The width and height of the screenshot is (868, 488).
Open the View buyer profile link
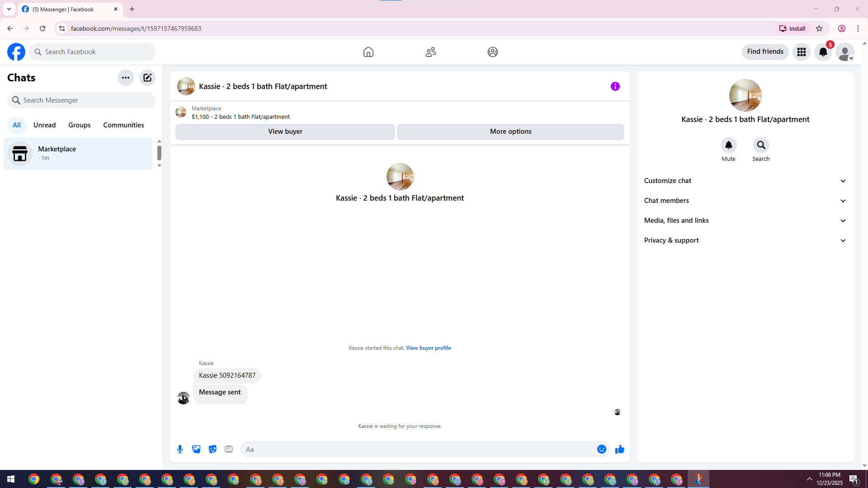tap(428, 348)
